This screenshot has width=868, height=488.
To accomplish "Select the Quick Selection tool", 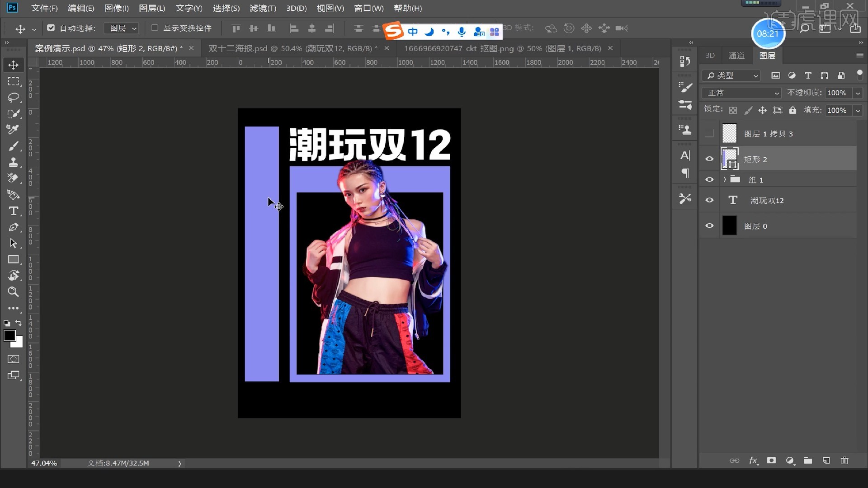I will click(x=13, y=114).
